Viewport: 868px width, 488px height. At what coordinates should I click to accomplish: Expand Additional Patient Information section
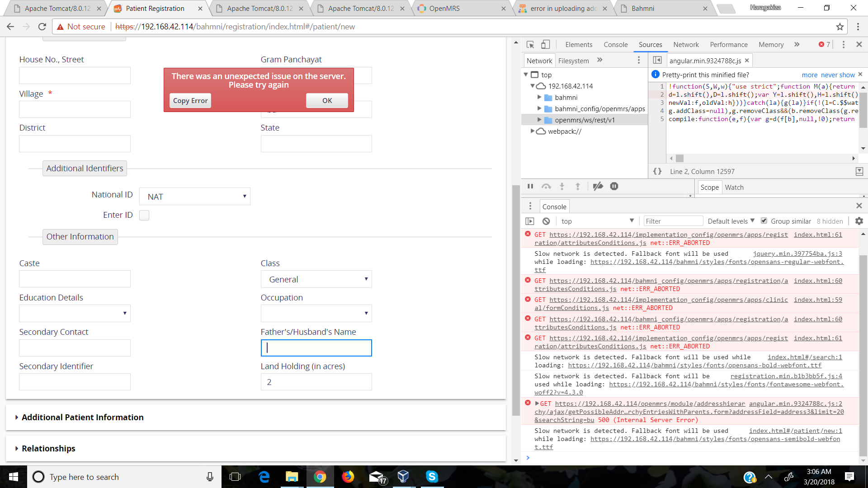pos(82,417)
